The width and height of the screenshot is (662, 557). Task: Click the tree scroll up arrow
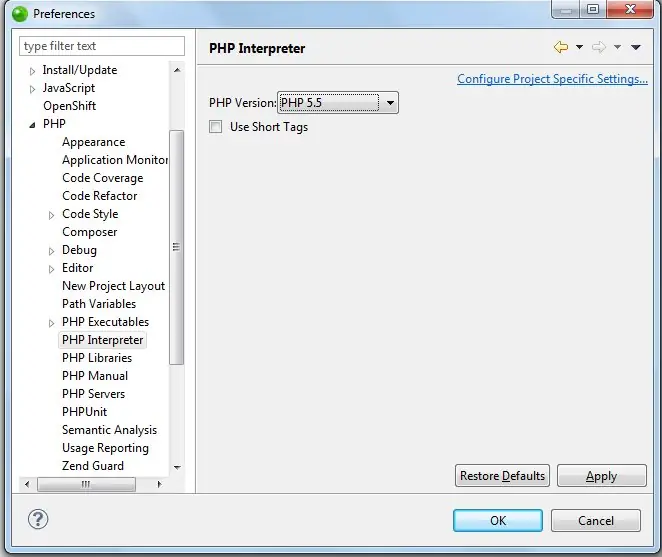(x=177, y=70)
